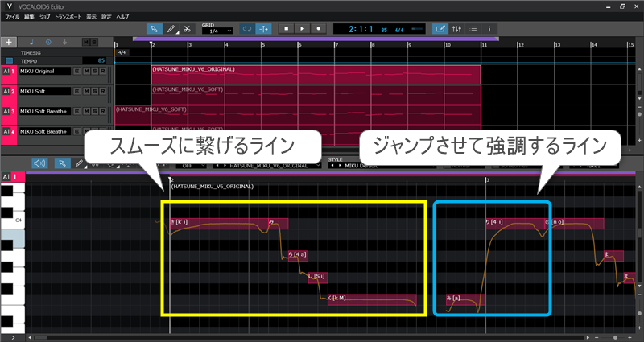The width and height of the screenshot is (644, 342).
Task: Open the 編集 menu
Action: tap(29, 17)
